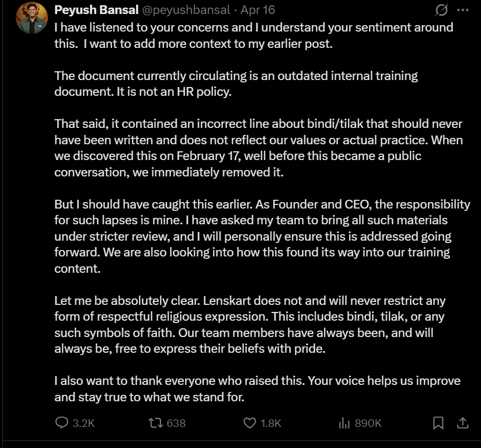
Task: Bookmark this post
Action: (438, 422)
